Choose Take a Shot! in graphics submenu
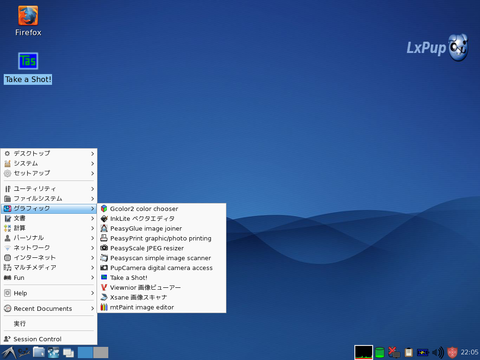 [x=161, y=278]
